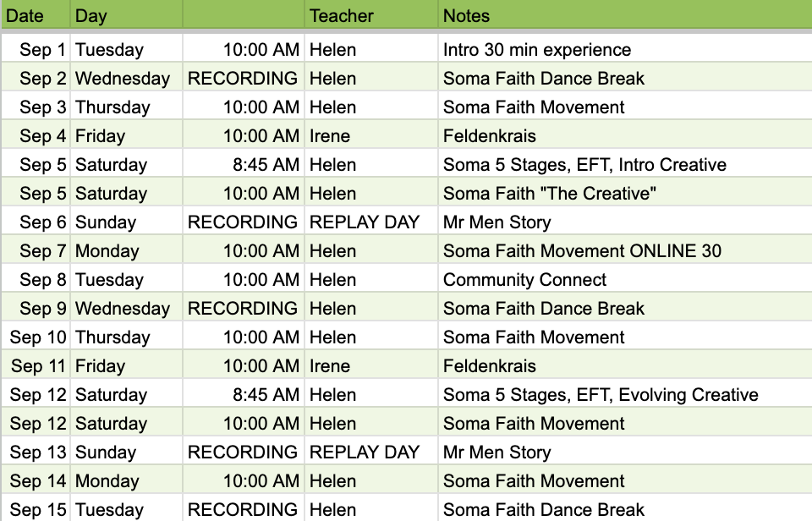
Task: Select the Sep 15 date cell
Action: (36, 508)
